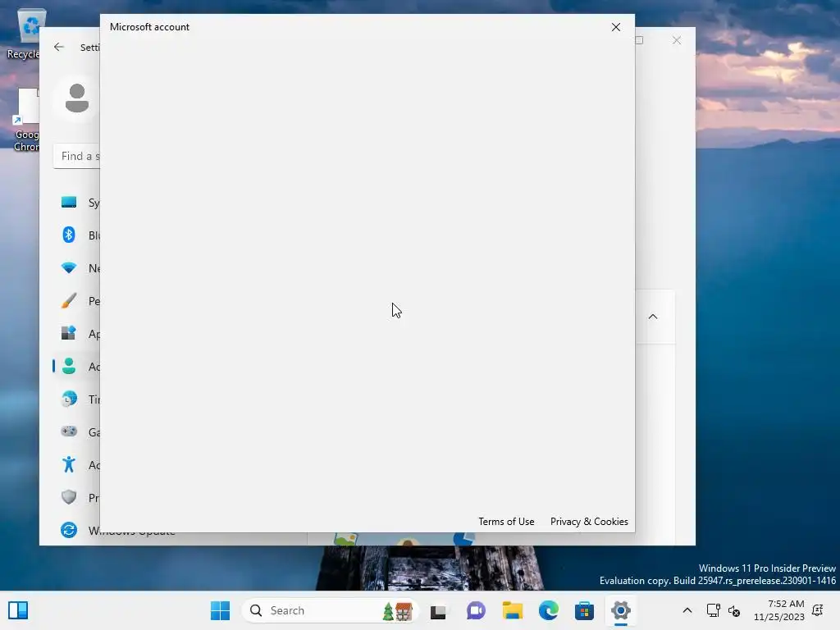Image resolution: width=840 pixels, height=630 pixels.
Task: Open the Widgets button on taskbar
Action: (18, 610)
